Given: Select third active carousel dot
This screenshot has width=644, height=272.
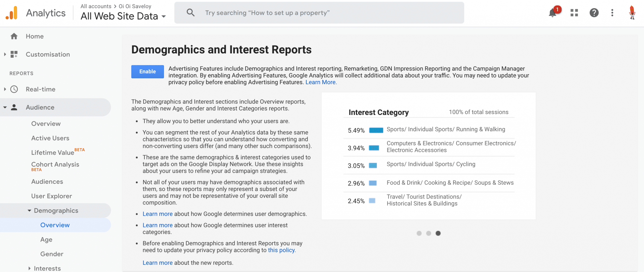Looking at the screenshot, I should pyautogui.click(x=438, y=233).
